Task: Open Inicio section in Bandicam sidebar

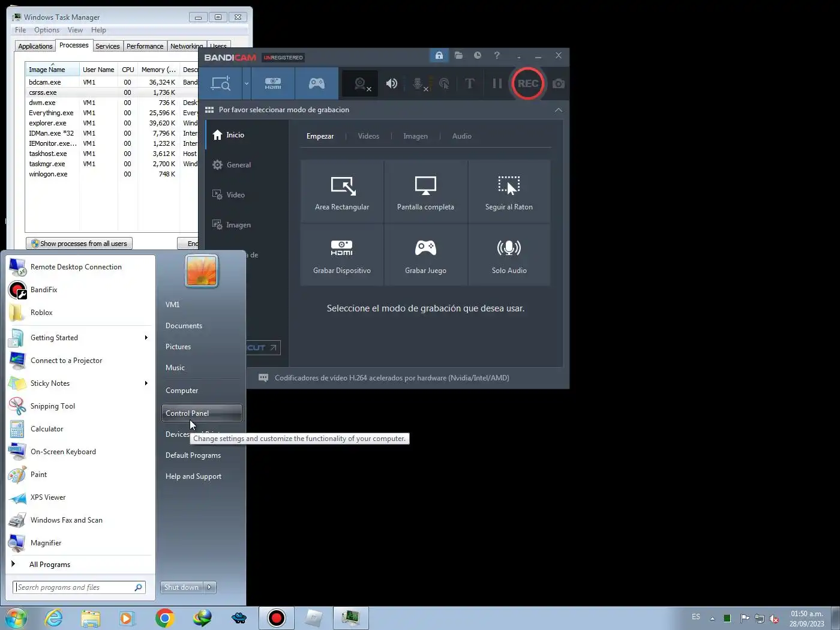Action: click(247, 135)
